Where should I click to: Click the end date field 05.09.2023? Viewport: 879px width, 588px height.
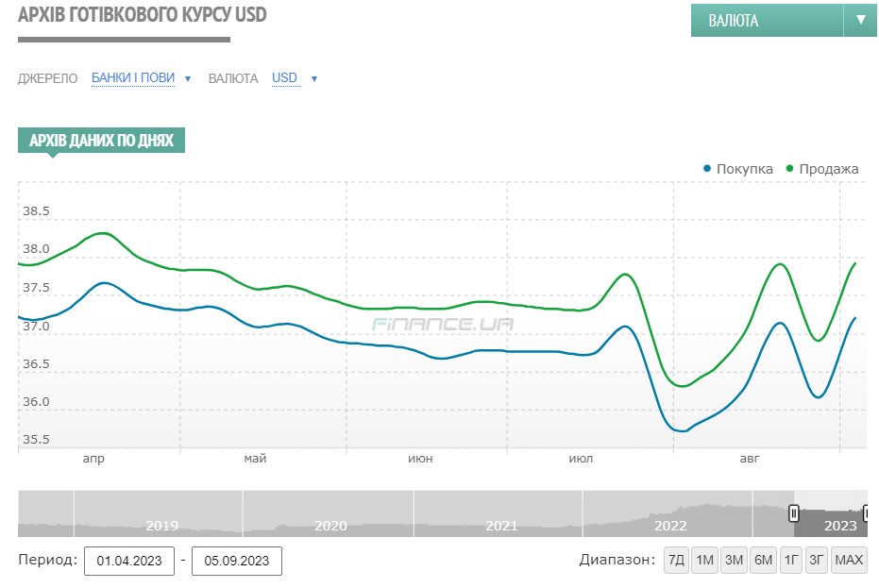[x=236, y=561]
